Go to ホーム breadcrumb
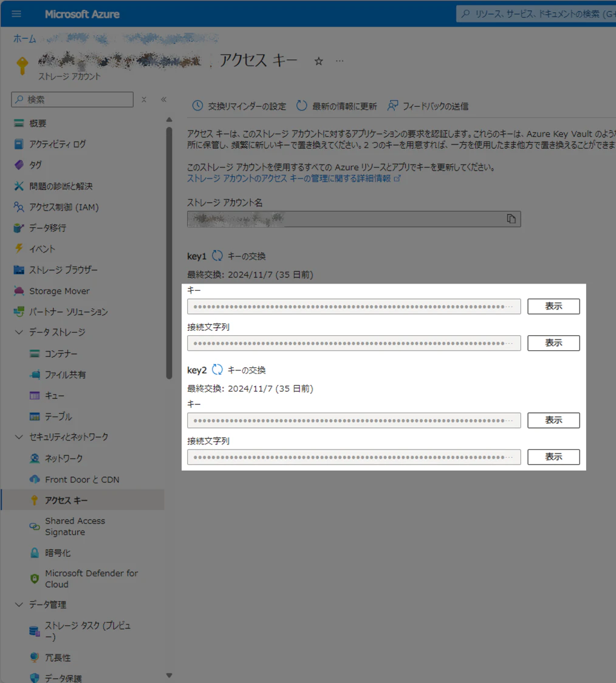The width and height of the screenshot is (616, 683). click(x=24, y=39)
